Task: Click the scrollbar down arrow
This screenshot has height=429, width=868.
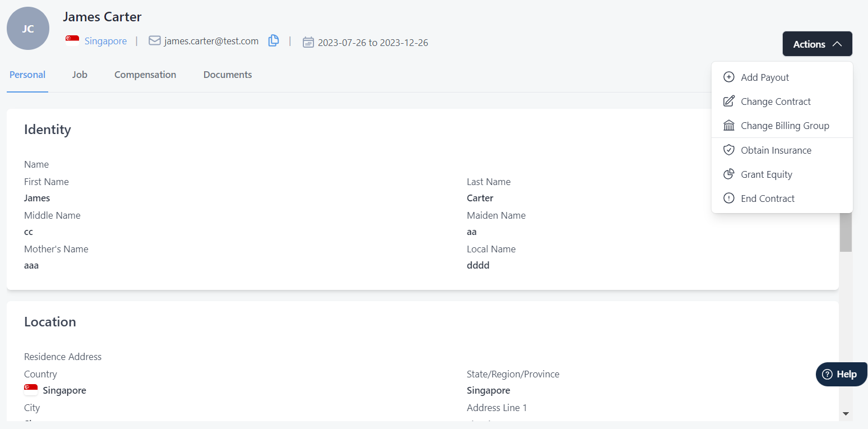Action: [x=846, y=414]
